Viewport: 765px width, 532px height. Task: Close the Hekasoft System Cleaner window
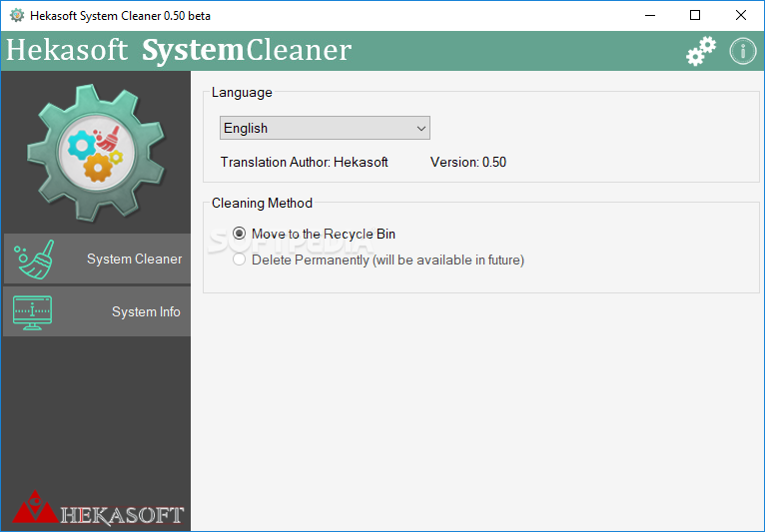[741, 16]
